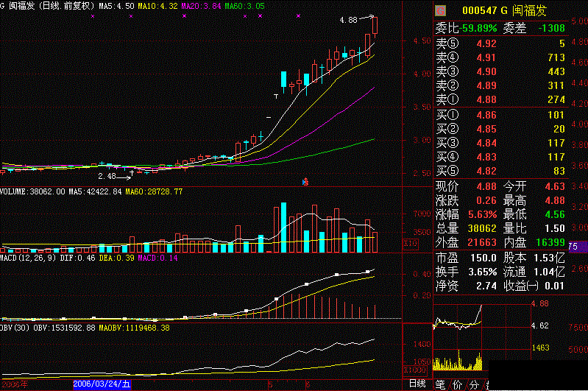Click the X1000 OBV scale box
This screenshot has width=588, height=391.
(414, 370)
